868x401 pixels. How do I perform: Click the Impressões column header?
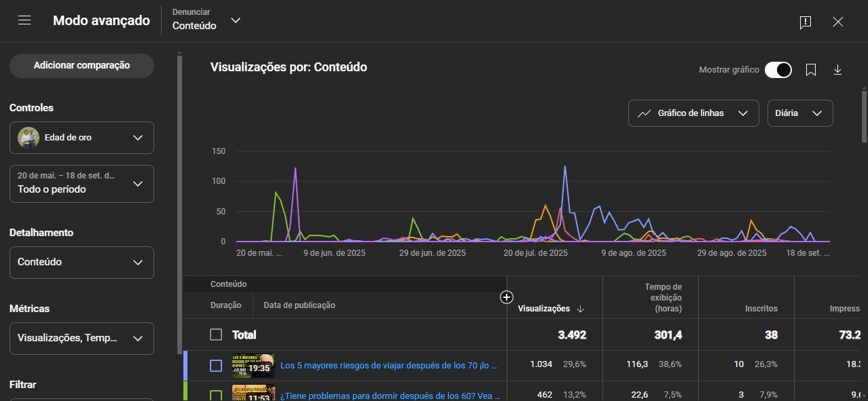coord(845,309)
